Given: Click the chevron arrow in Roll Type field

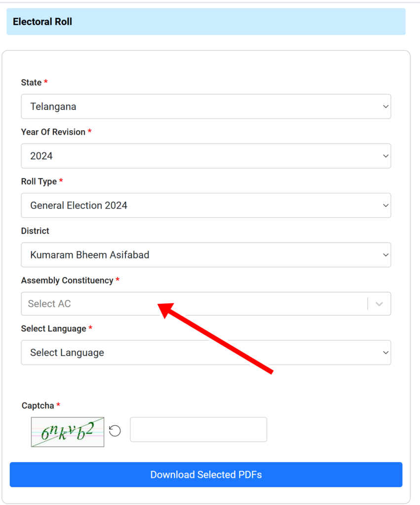Looking at the screenshot, I should (x=385, y=206).
